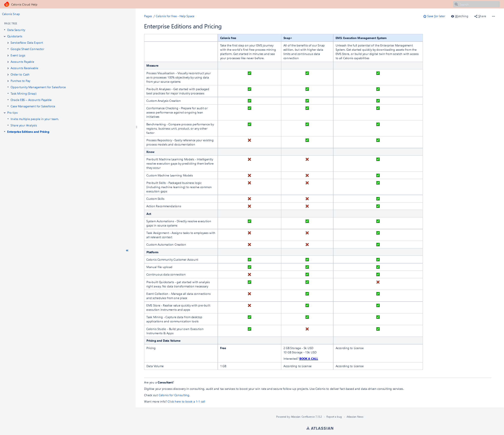Open Opportunity Management for Salesforce page
Screen dimensions: 504x435
pyautogui.click(x=38, y=87)
